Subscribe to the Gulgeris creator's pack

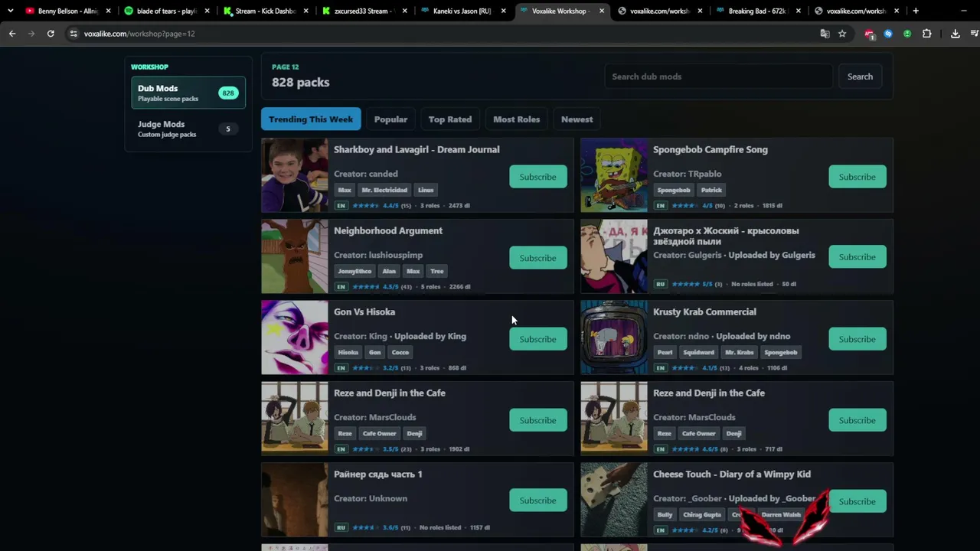tap(857, 257)
